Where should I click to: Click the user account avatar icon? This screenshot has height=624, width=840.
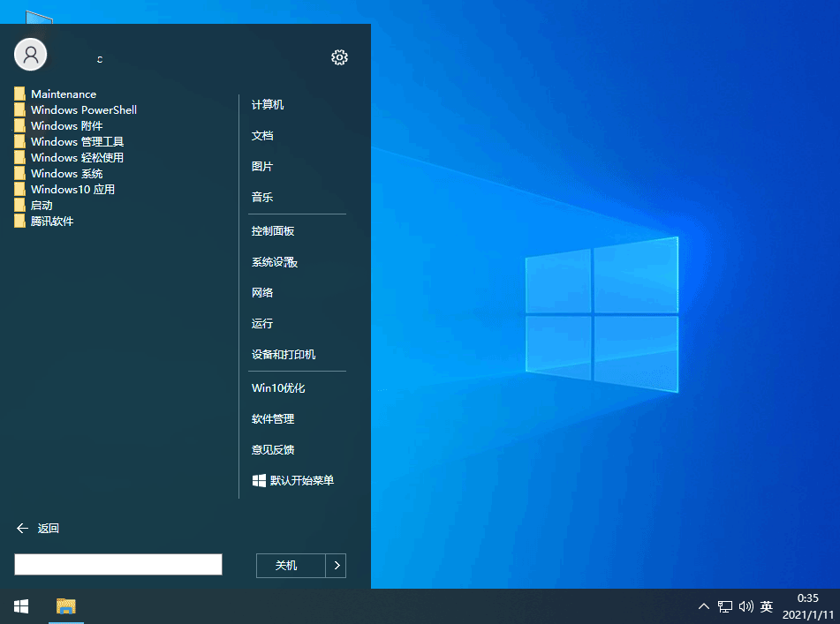tap(31, 55)
